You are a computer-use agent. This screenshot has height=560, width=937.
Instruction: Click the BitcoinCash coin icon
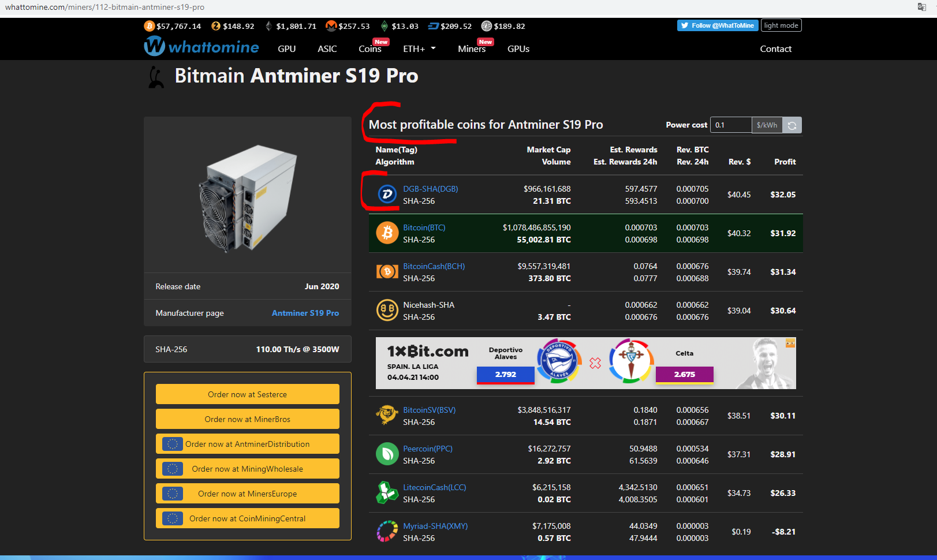[x=387, y=272]
